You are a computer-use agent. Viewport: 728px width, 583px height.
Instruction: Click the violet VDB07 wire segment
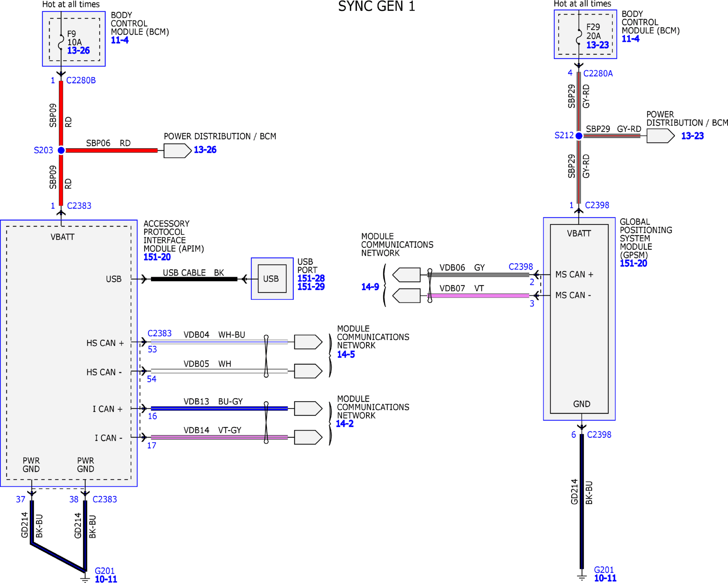(478, 296)
